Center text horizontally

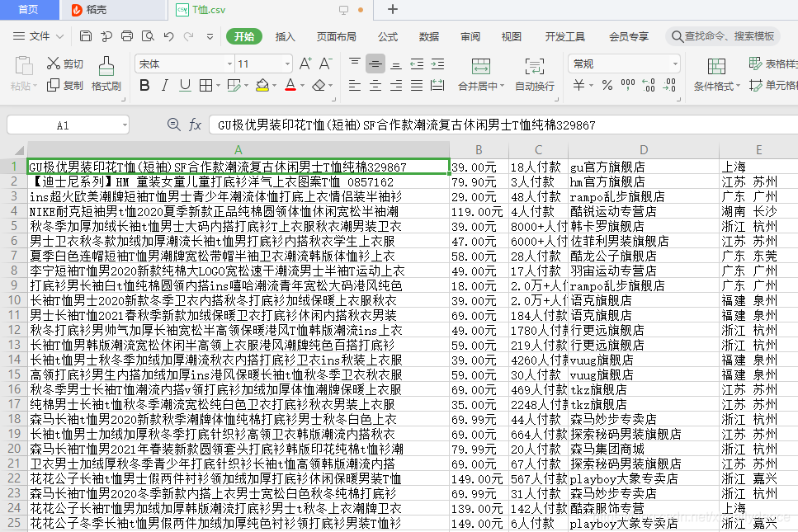click(x=375, y=85)
